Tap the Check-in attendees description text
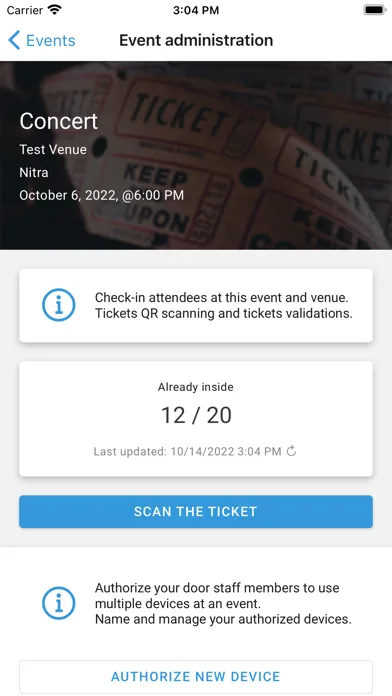The height and width of the screenshot is (696, 392). click(224, 305)
